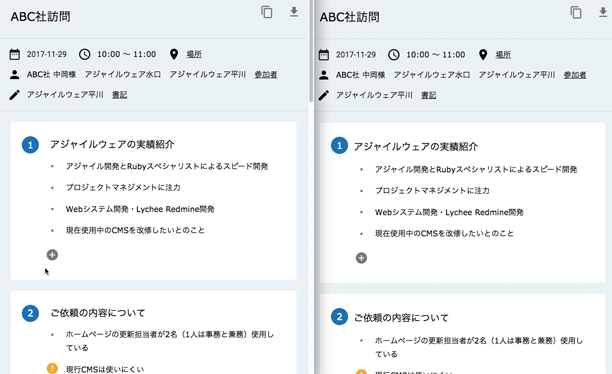Click the location pin icon in right pane
The image size is (612, 374).
[483, 55]
